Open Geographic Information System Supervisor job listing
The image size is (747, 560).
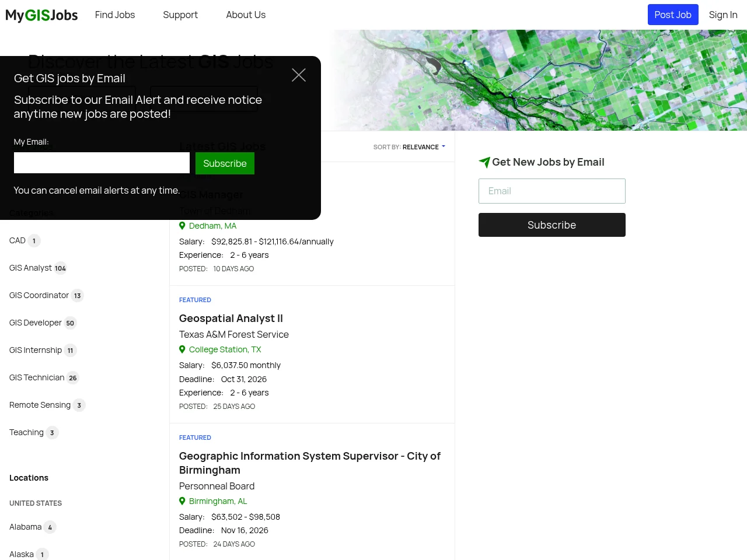310,463
